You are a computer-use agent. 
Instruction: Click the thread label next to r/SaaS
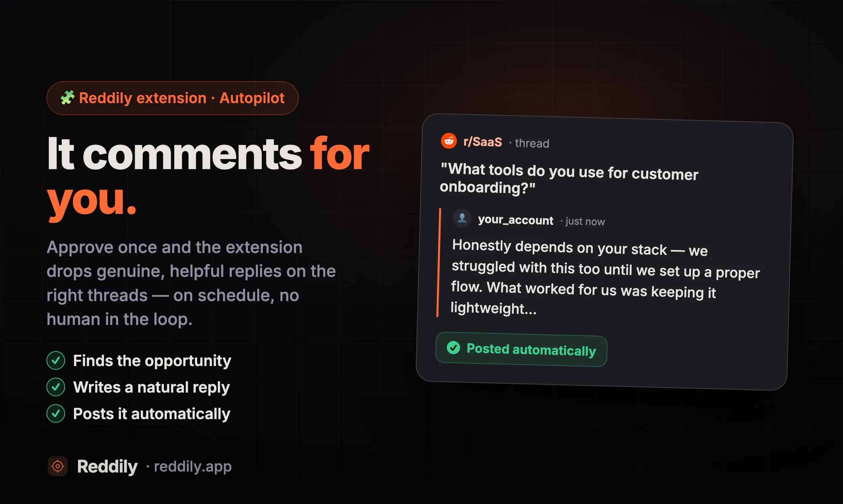click(x=532, y=143)
